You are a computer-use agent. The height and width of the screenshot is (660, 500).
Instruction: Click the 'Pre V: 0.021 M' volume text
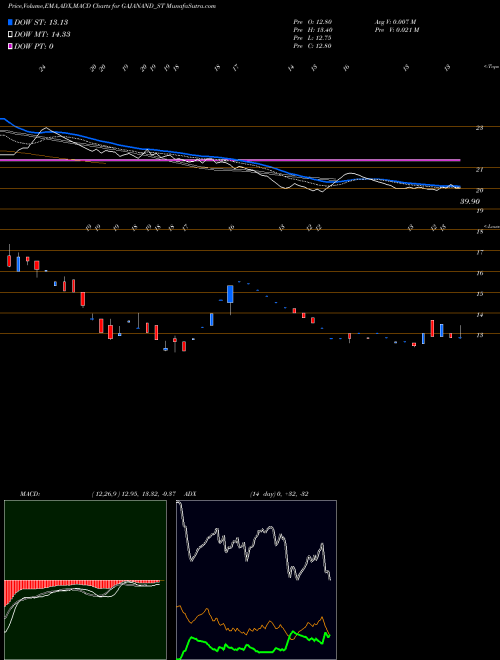[396, 30]
